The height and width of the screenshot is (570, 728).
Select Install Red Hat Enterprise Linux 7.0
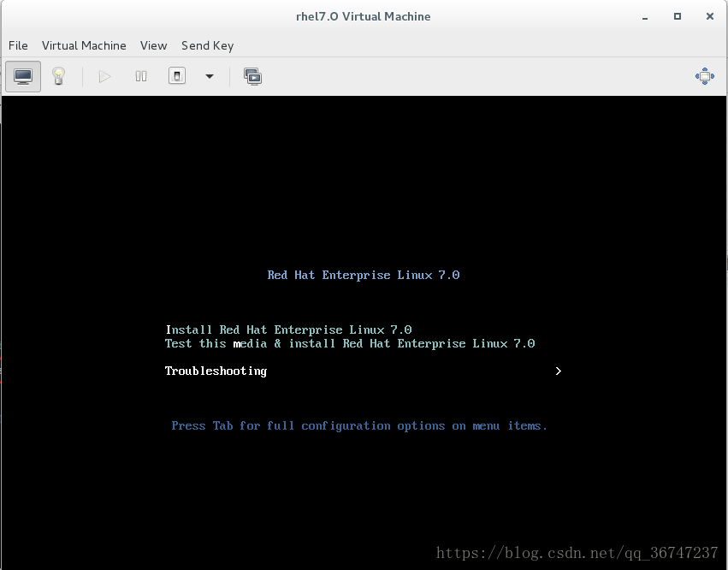coord(288,330)
